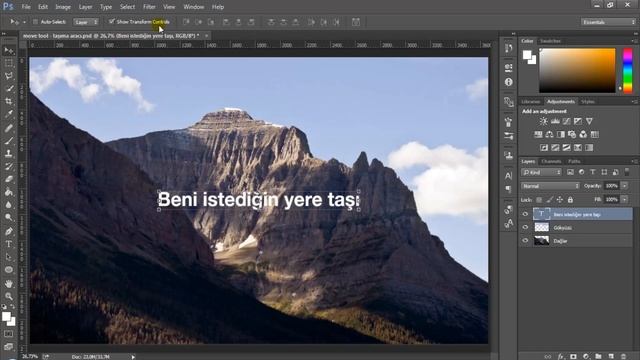Click the delete layer trash button

coord(623,356)
